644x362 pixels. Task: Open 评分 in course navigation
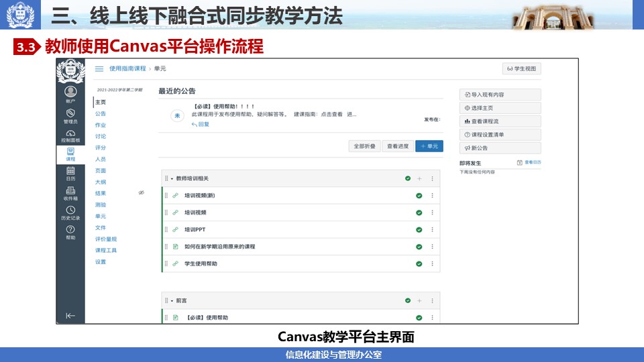point(101,147)
